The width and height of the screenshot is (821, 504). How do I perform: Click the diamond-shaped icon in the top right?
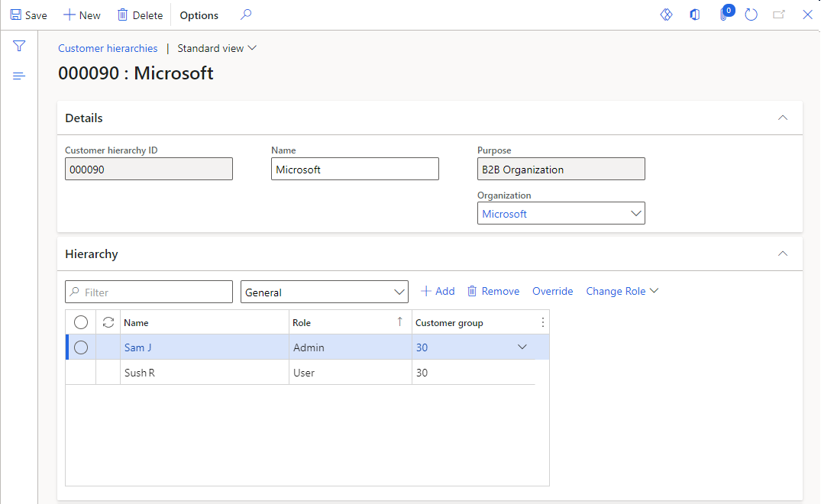coord(666,15)
